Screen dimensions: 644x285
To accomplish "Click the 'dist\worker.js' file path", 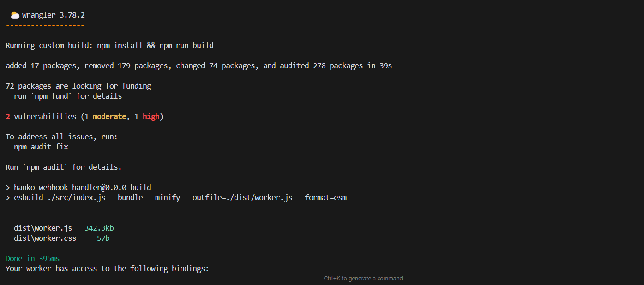I will (x=43, y=228).
